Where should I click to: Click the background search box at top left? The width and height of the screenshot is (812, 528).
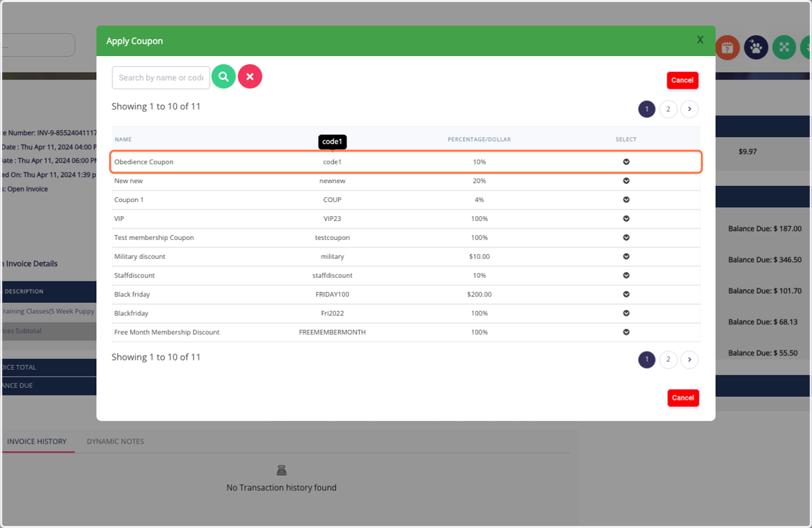point(38,45)
